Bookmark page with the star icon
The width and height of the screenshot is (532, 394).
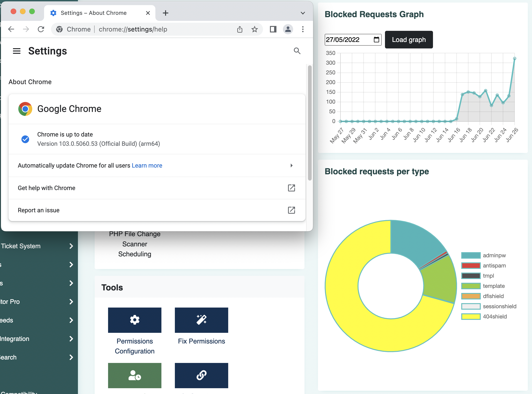[255, 29]
